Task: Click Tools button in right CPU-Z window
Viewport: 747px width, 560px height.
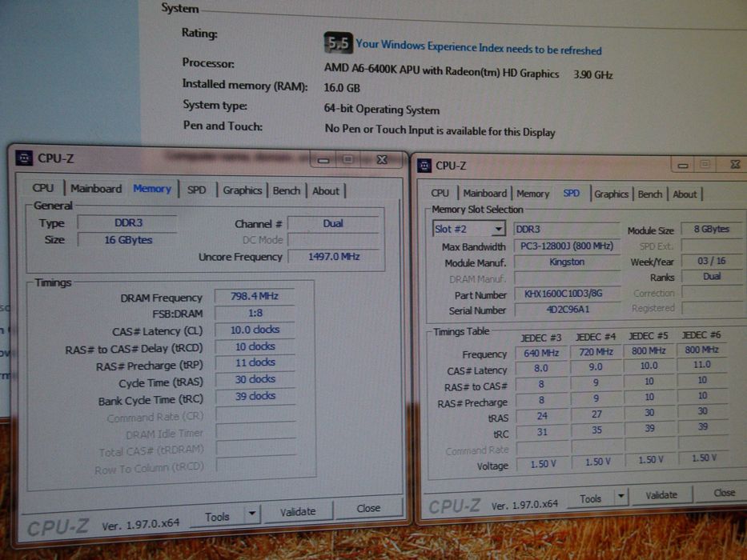Action: pos(591,498)
